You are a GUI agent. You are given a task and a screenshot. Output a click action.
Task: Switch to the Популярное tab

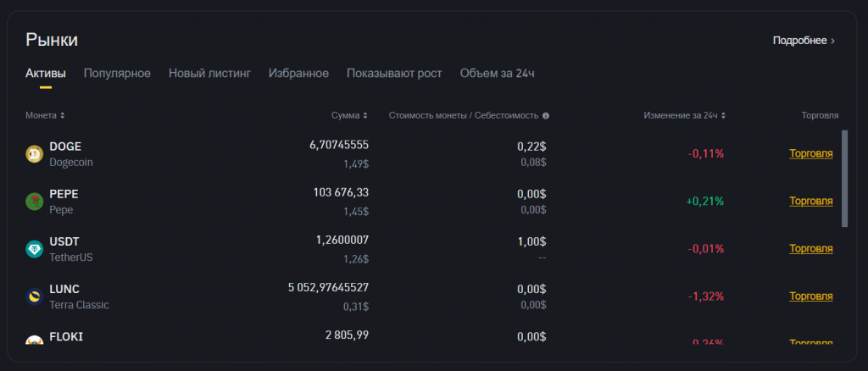click(x=117, y=73)
